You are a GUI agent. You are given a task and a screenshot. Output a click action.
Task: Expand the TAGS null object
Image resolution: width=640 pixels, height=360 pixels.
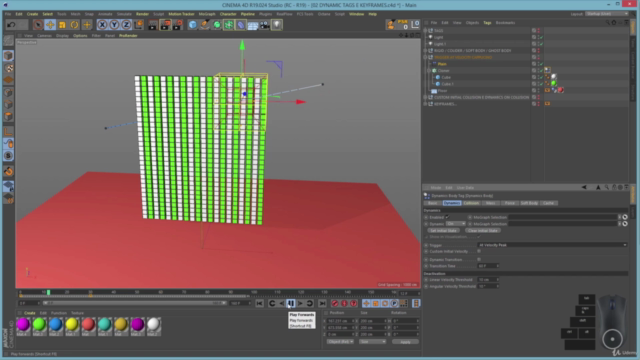coord(425,31)
